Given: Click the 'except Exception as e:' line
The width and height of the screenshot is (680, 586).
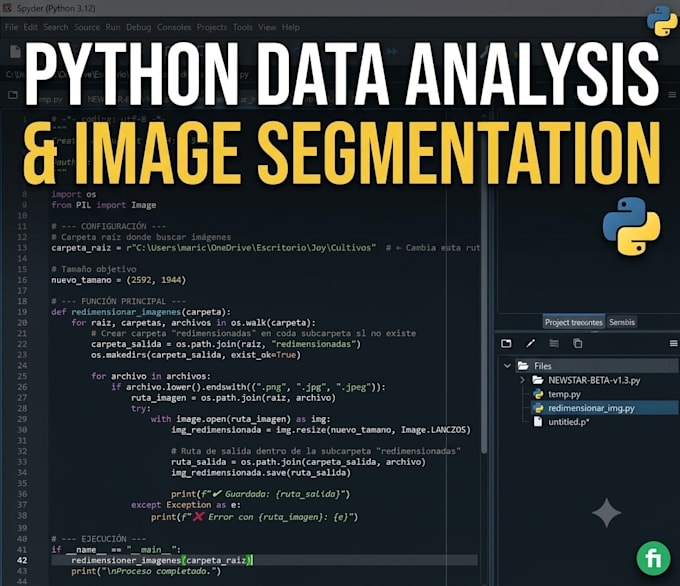Looking at the screenshot, I should click(186, 505).
